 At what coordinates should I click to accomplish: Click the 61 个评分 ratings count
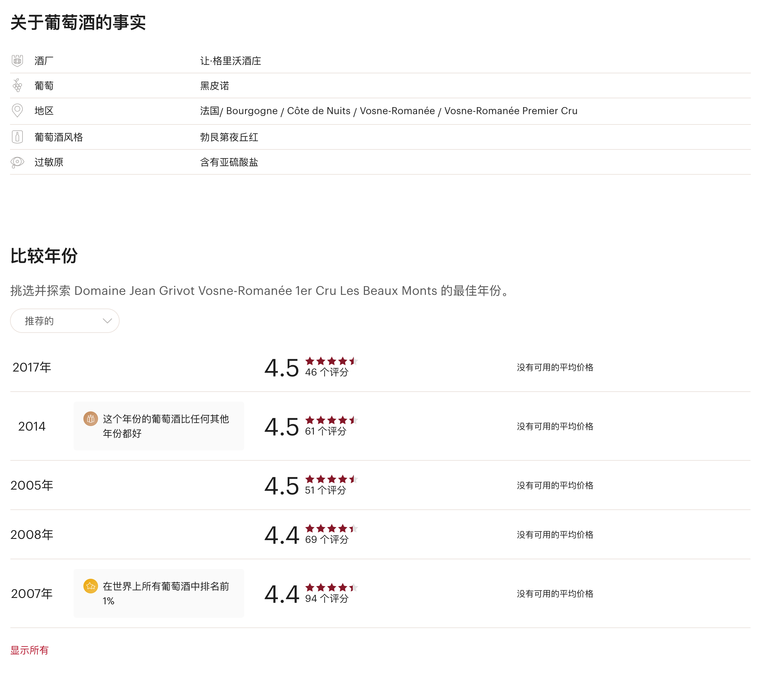pyautogui.click(x=325, y=431)
